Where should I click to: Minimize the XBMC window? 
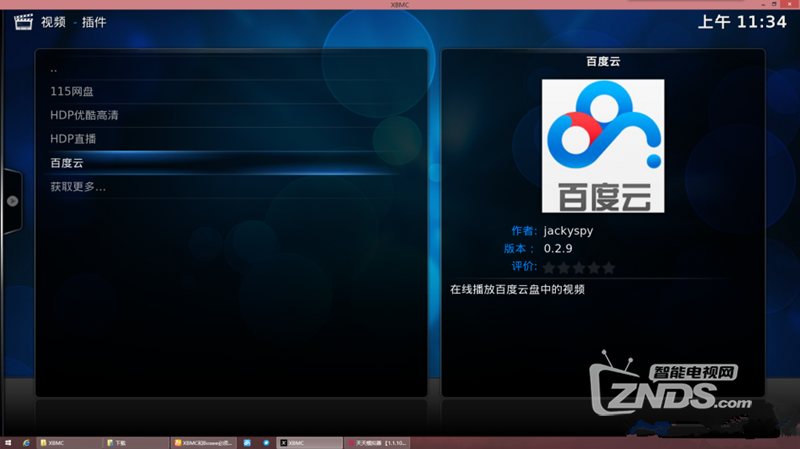763,4
